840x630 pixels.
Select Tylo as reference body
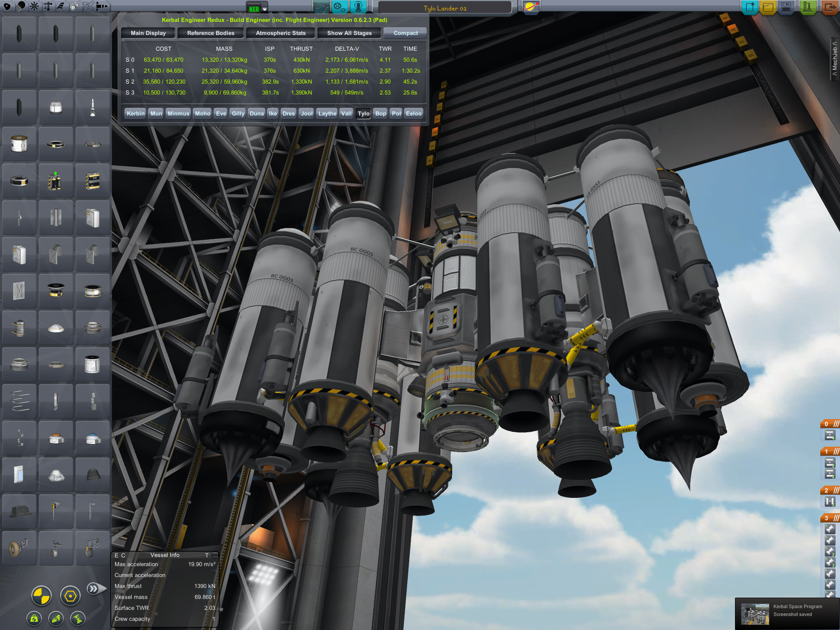pyautogui.click(x=364, y=114)
